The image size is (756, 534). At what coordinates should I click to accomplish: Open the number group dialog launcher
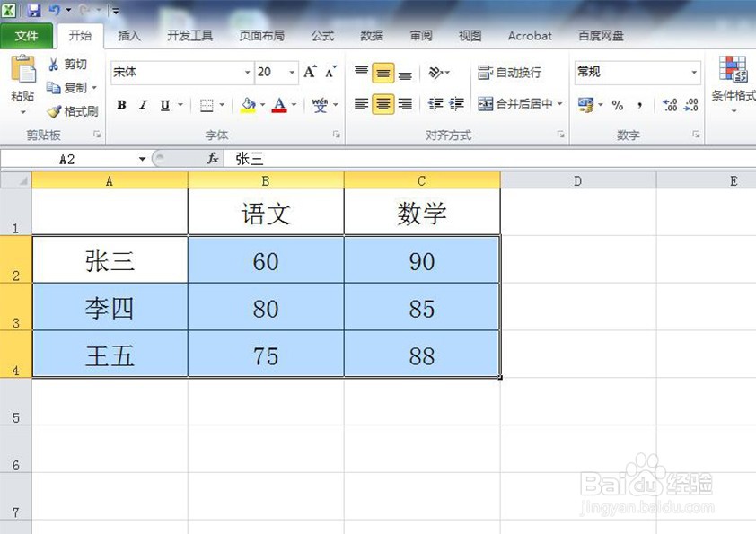pyautogui.click(x=696, y=135)
